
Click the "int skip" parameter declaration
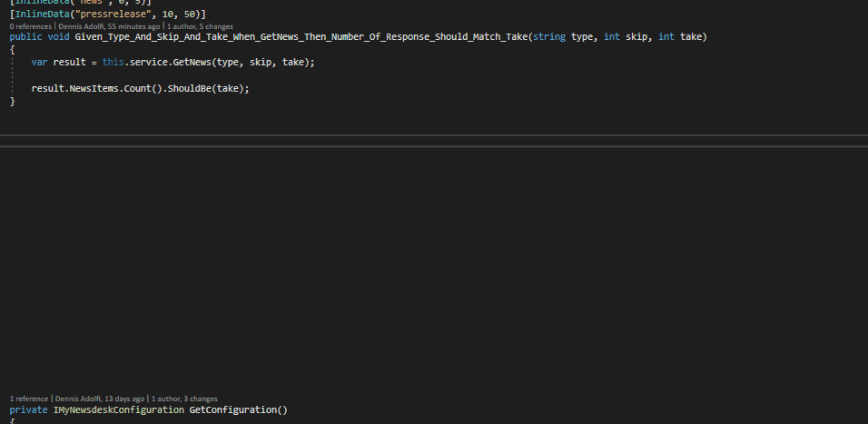click(x=626, y=37)
